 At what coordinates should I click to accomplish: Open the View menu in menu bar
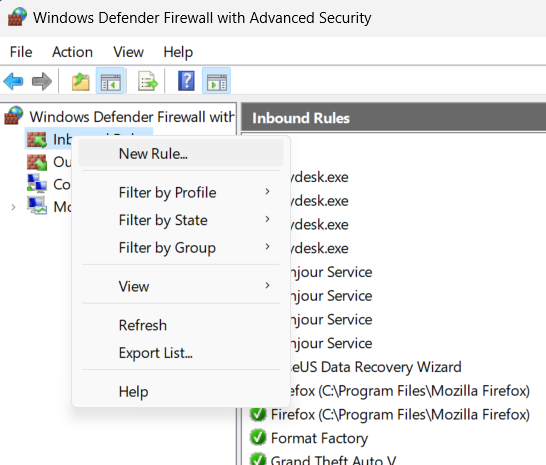point(128,52)
